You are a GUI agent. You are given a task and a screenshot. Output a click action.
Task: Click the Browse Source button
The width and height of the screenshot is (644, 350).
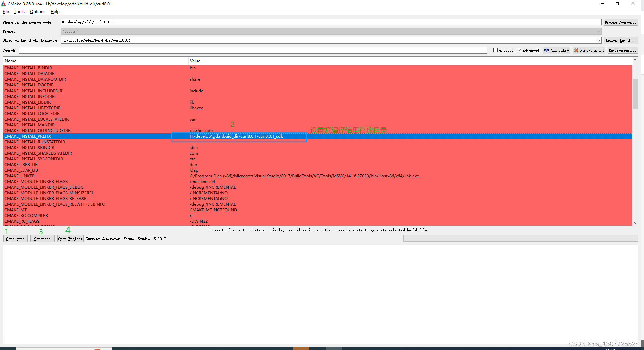point(621,22)
